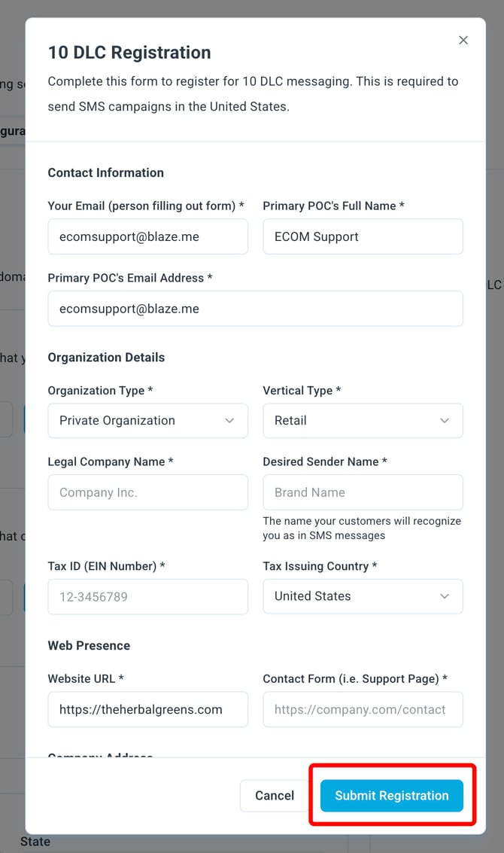Select the Website URL input field
Screen dimensions: 504x853
[x=148, y=709]
